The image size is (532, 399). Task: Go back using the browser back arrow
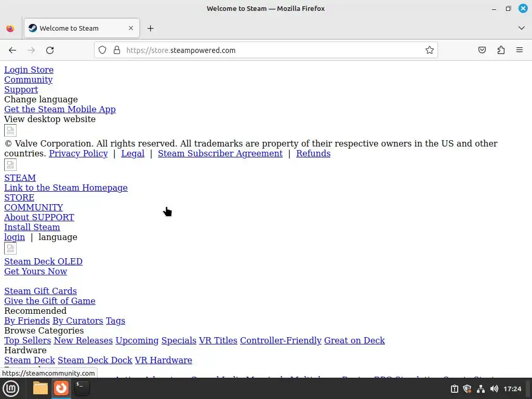[x=12, y=50]
